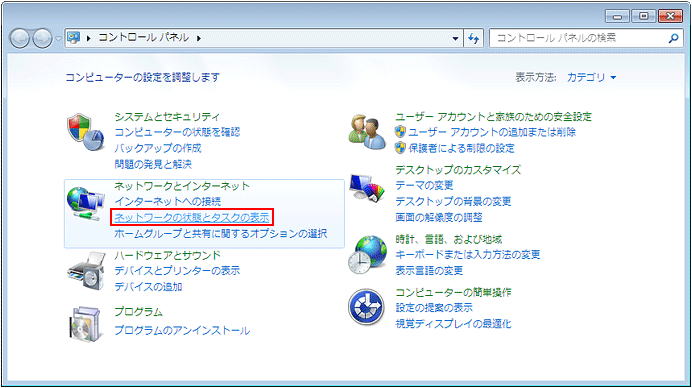Screen dimensions: 692x388
Task: Expand the arrow after コントロール パネル breadcrumb
Action: 199,38
